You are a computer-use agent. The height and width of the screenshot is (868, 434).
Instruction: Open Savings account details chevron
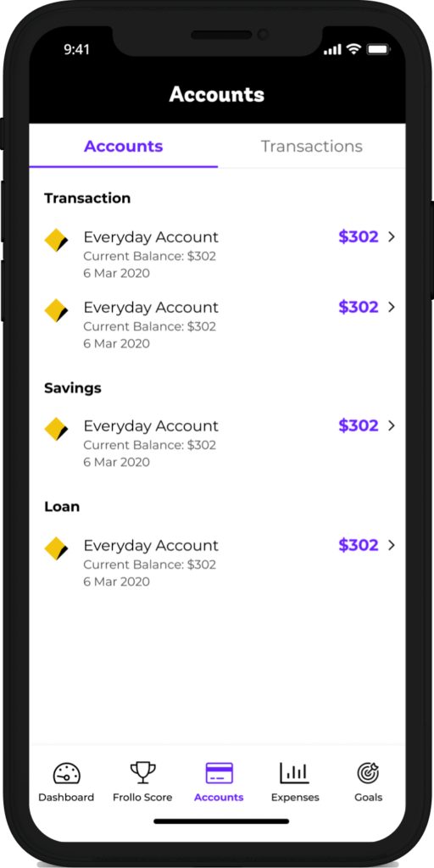[392, 426]
